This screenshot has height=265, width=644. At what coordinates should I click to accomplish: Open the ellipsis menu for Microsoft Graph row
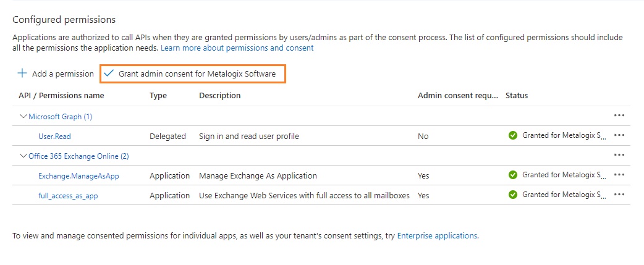[x=619, y=116]
